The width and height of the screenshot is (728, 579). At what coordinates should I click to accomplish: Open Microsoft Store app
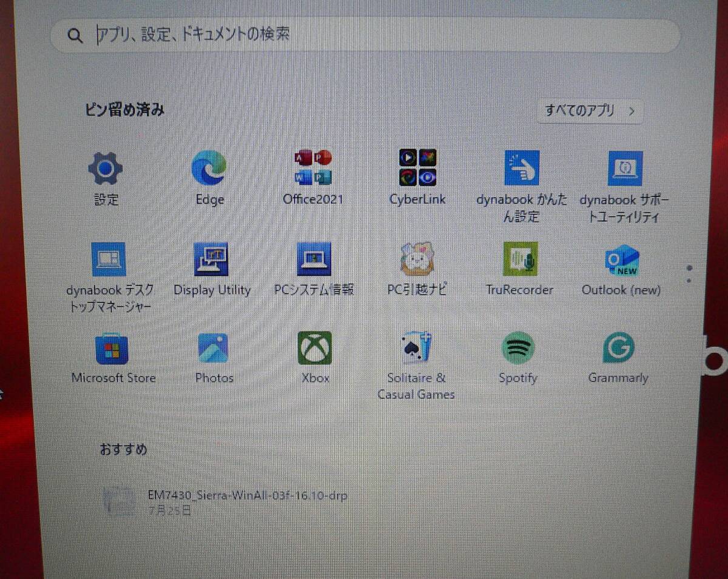(x=112, y=349)
